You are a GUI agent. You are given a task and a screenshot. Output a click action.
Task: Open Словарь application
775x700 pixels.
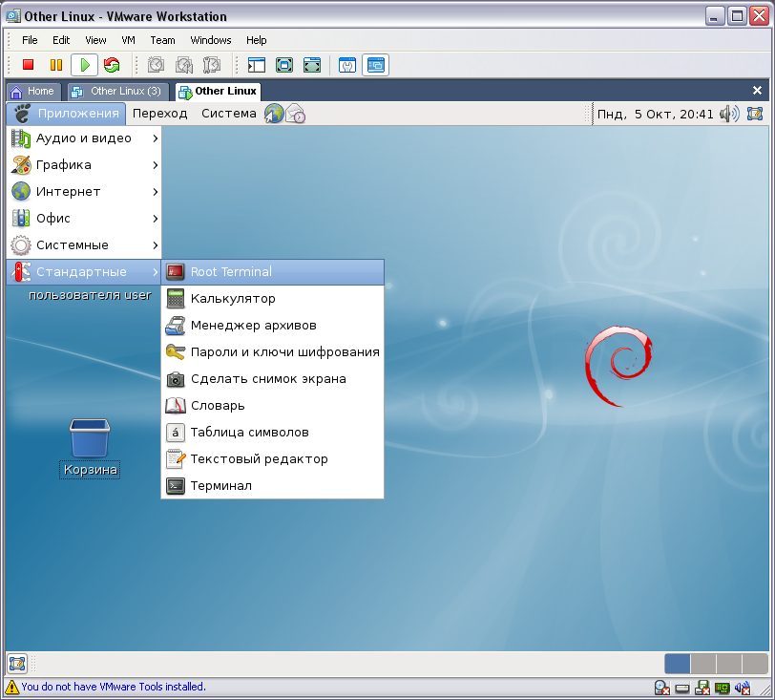273,406
